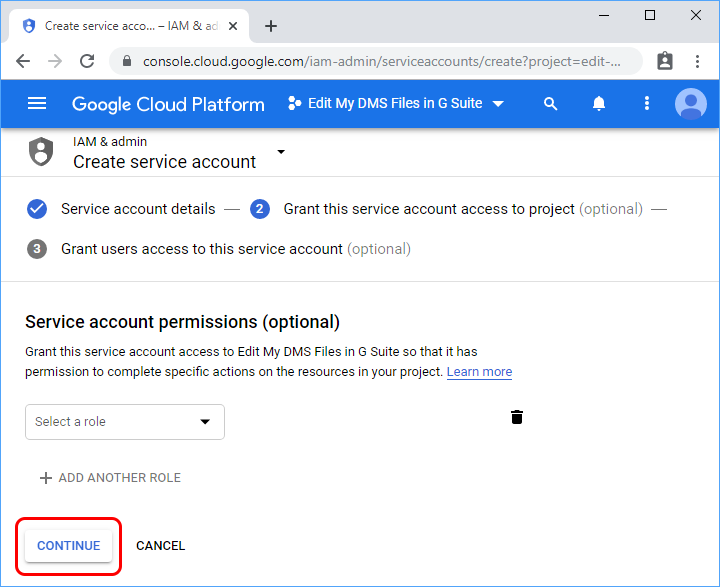This screenshot has width=720, height=587.
Task: Open the hamburger navigation menu
Action: tap(37, 103)
